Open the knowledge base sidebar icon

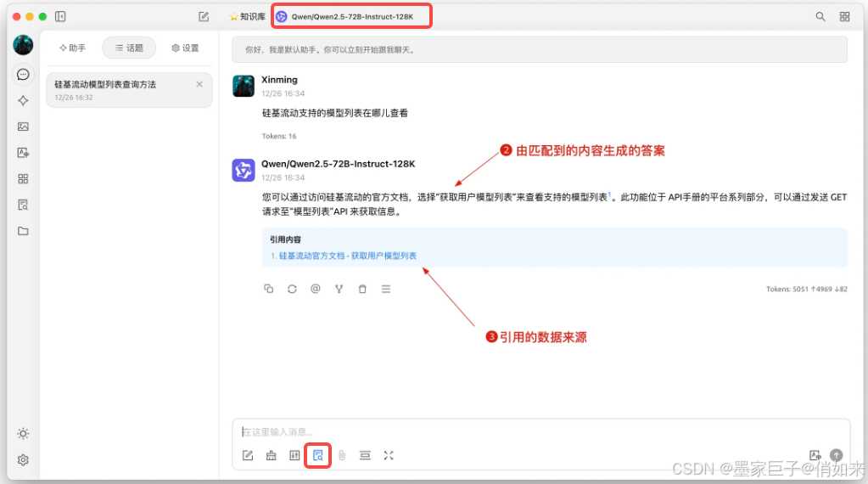click(x=23, y=205)
